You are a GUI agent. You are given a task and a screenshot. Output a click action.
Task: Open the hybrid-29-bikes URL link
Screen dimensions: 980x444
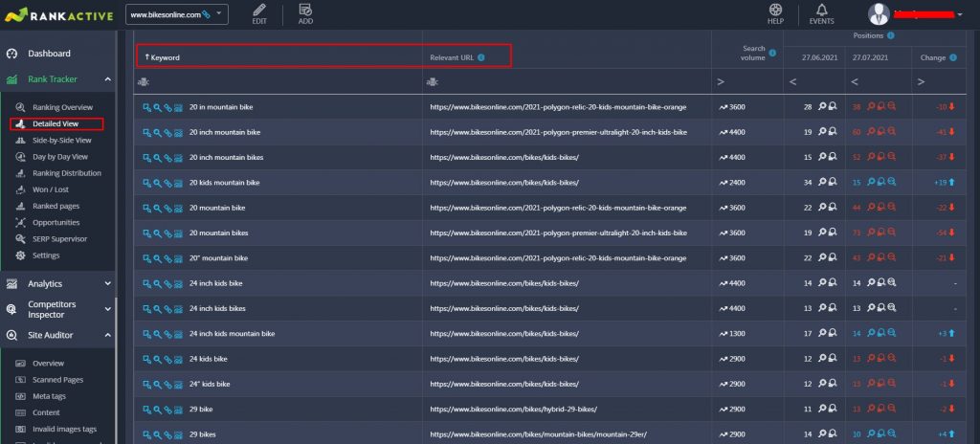point(513,409)
